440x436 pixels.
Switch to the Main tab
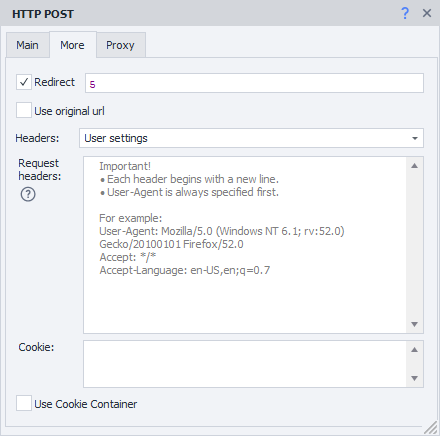point(28,45)
